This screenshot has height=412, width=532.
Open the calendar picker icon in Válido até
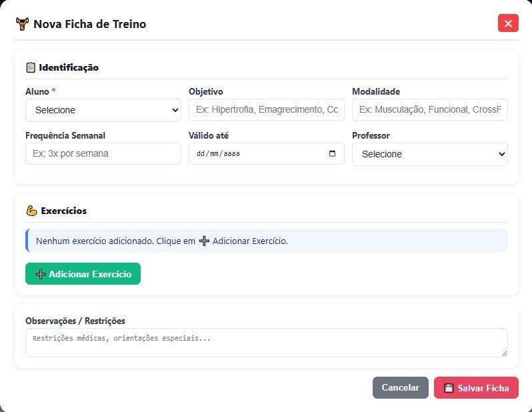click(x=332, y=153)
